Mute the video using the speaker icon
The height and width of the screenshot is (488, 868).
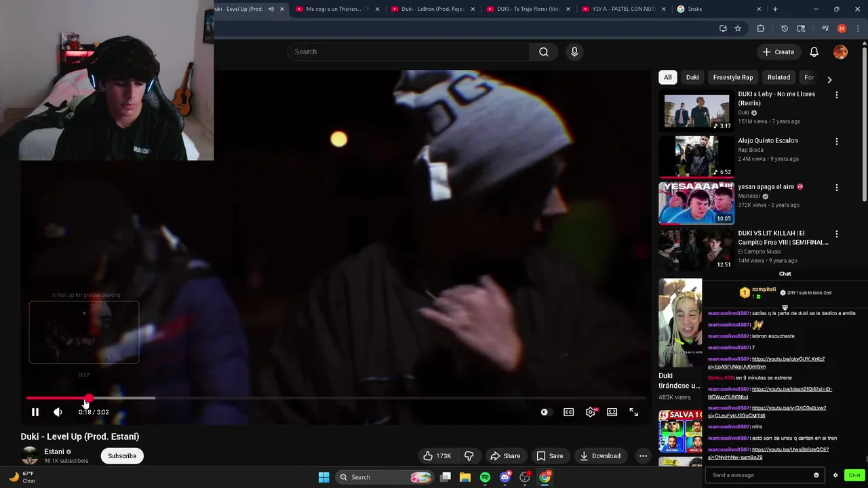(58, 412)
